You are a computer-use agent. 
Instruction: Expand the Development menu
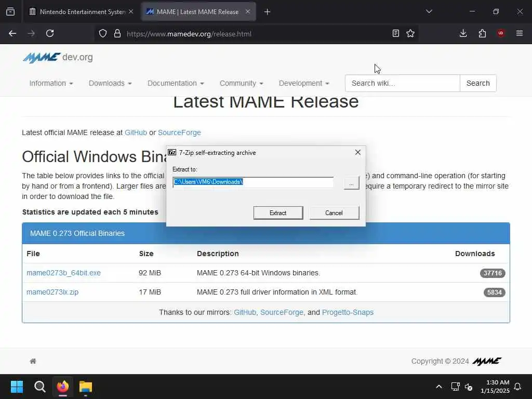click(304, 83)
